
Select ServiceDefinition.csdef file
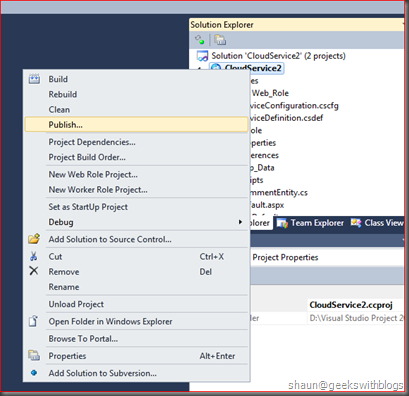tap(287, 118)
